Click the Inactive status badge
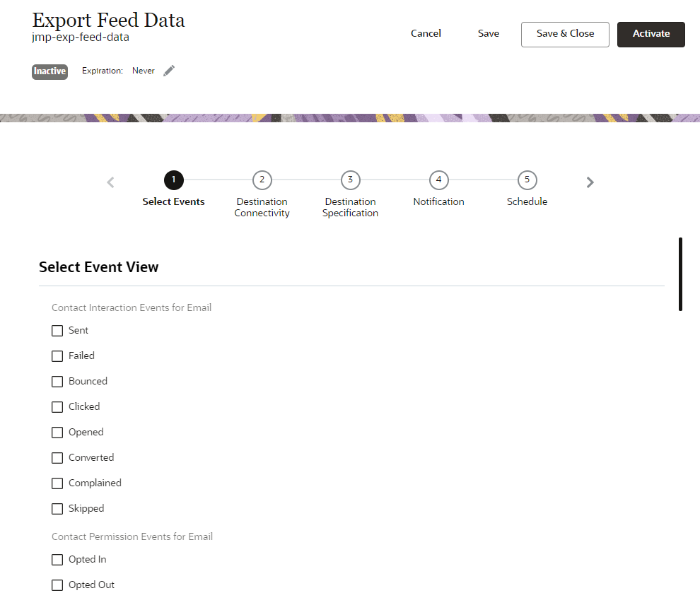The height and width of the screenshot is (593, 700). point(49,71)
